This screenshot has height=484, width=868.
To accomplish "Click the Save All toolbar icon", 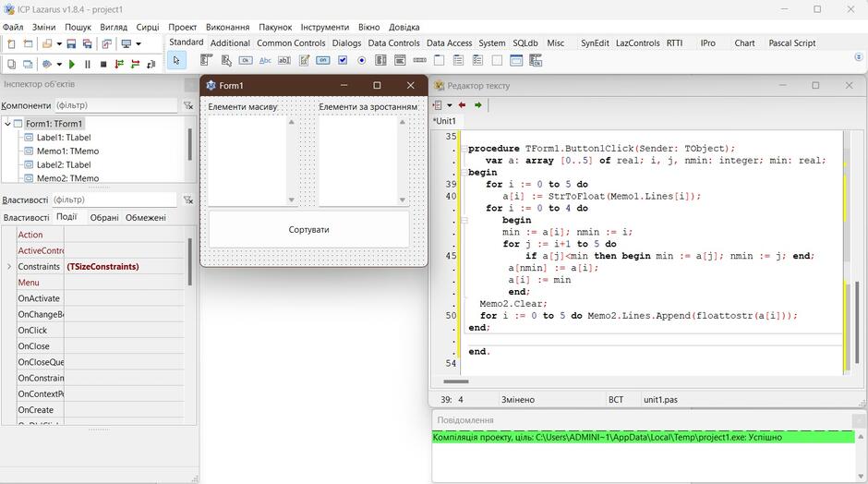I will tap(87, 43).
